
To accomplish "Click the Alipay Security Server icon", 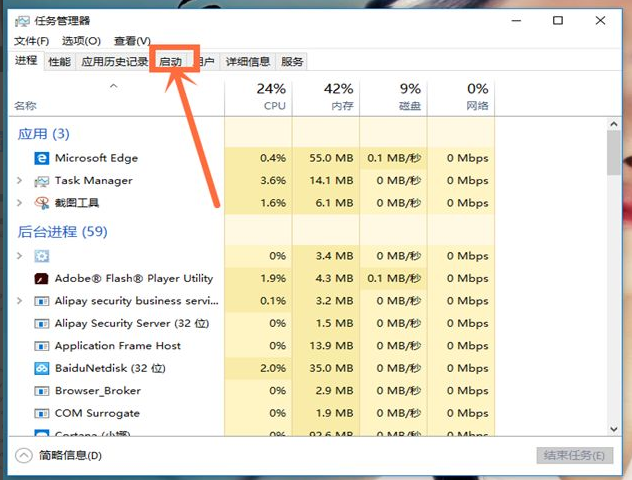I will click(x=42, y=324).
